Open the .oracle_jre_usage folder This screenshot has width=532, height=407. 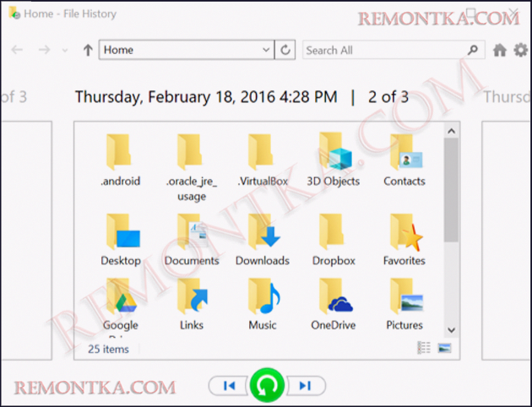(x=192, y=167)
